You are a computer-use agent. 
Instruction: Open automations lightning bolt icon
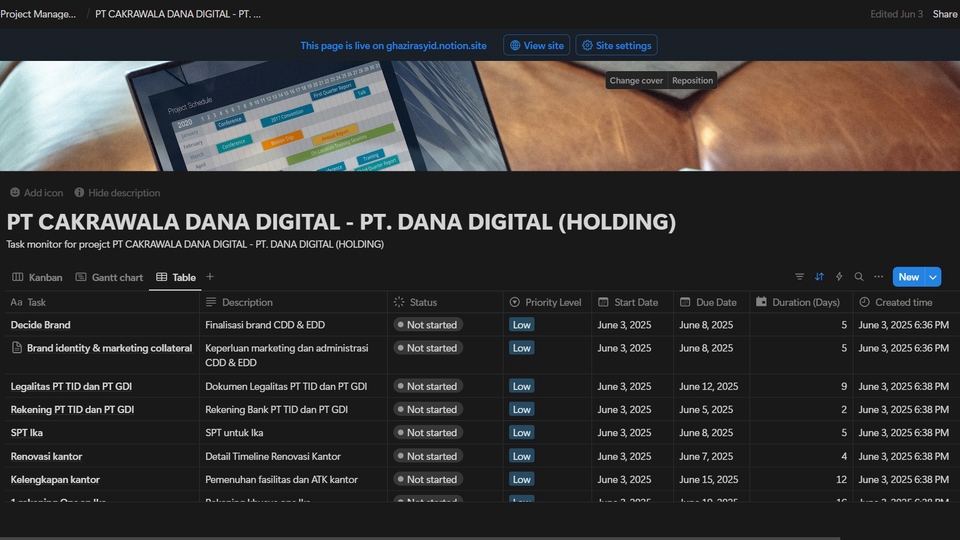pos(839,277)
